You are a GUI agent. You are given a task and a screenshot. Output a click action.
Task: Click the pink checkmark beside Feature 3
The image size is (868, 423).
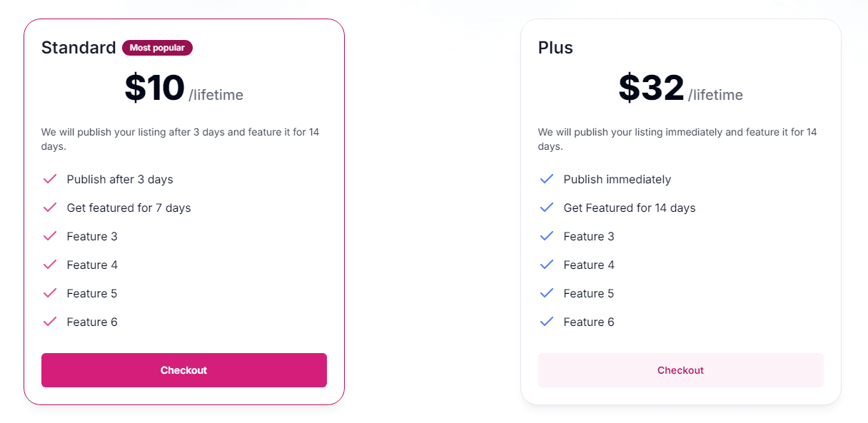coord(50,236)
